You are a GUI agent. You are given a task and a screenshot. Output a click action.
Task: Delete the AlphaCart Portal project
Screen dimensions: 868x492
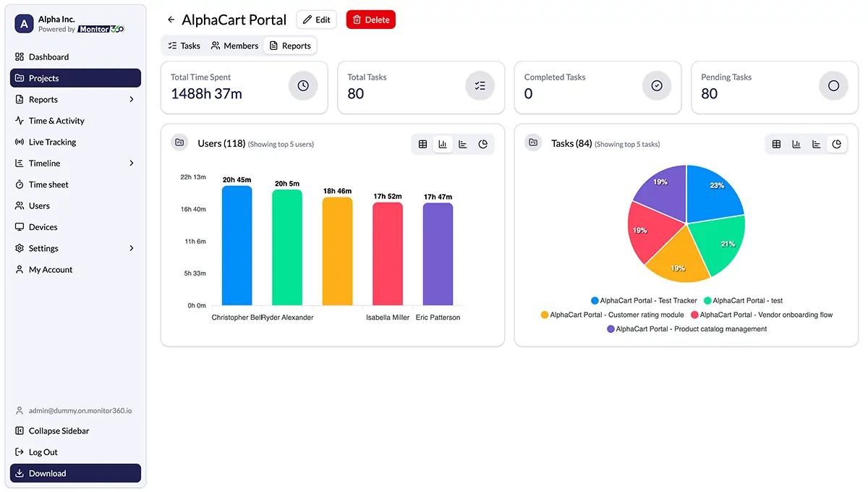click(x=370, y=20)
